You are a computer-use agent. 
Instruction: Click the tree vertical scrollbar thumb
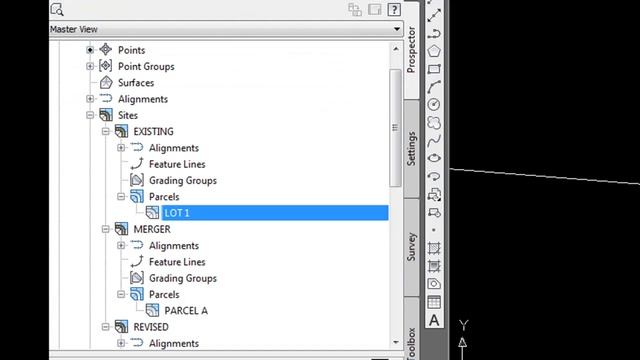pos(395,128)
